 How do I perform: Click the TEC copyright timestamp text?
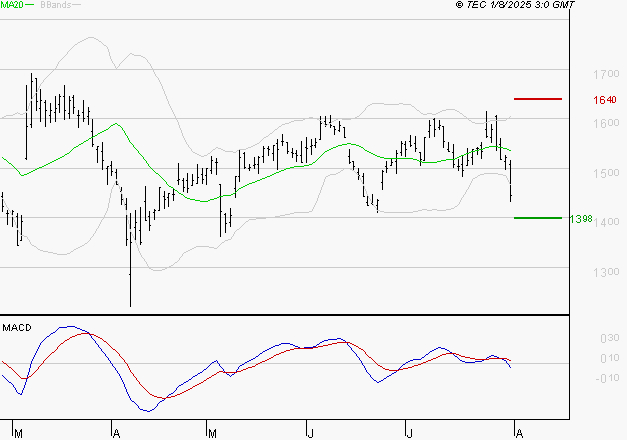(x=515, y=5)
